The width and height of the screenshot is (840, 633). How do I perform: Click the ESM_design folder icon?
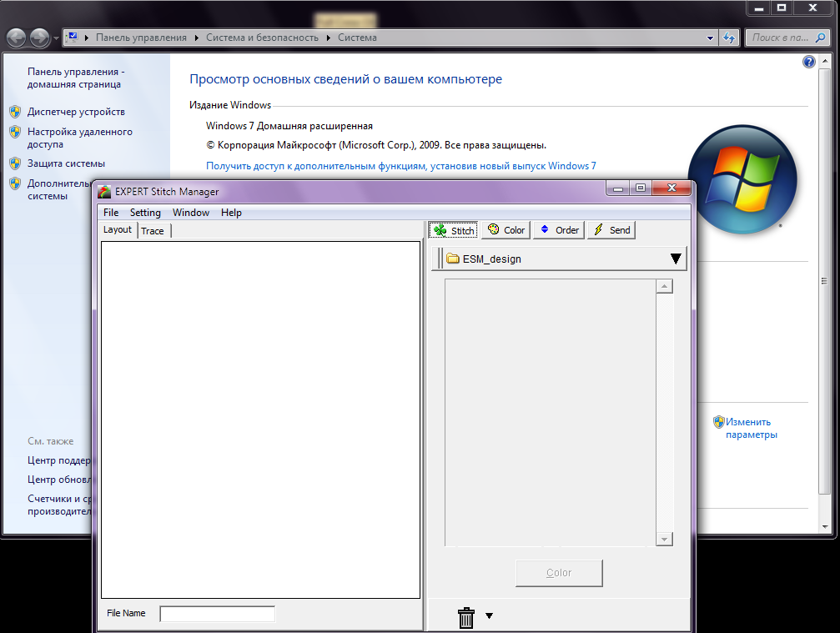pos(453,259)
